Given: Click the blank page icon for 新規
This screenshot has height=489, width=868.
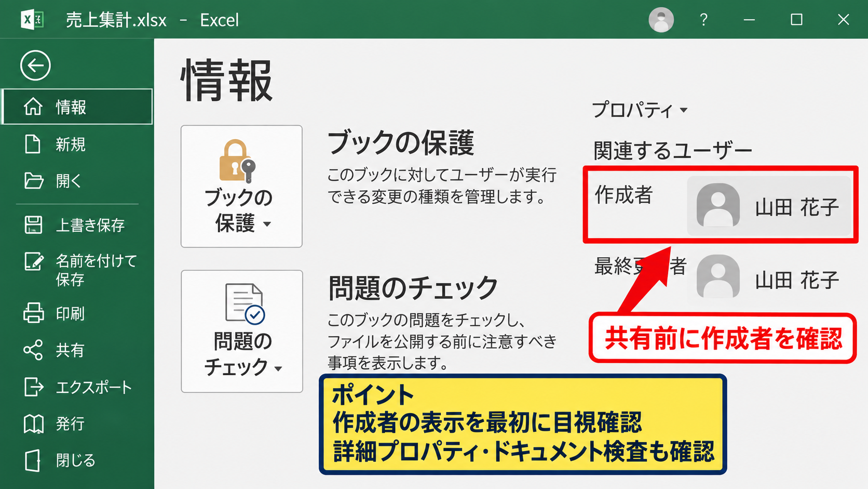Looking at the screenshot, I should click(x=33, y=144).
